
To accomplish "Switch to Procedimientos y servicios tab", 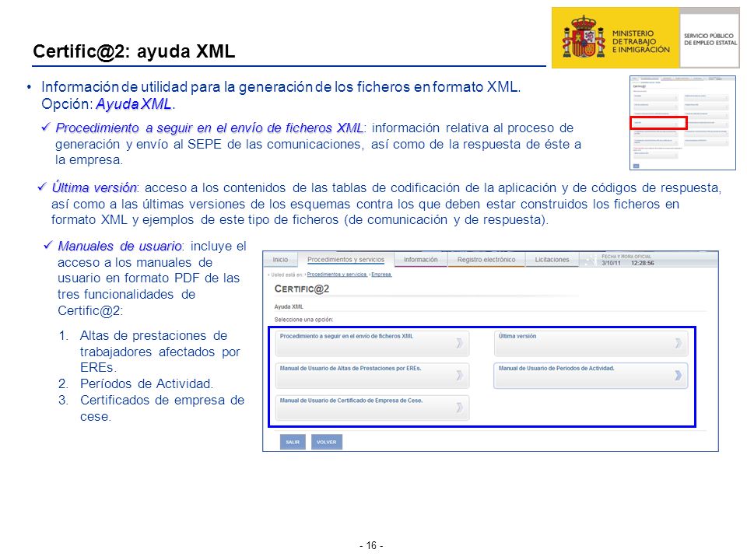I will point(345,260).
